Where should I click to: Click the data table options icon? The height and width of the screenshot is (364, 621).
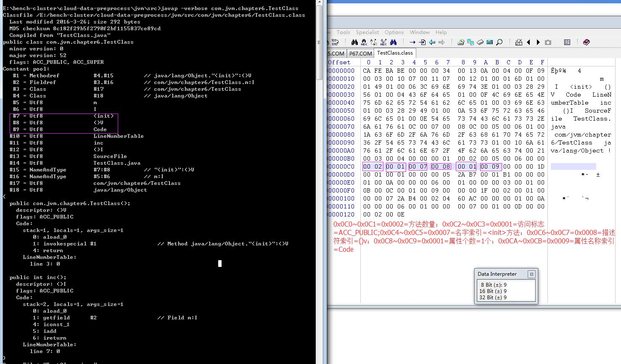[567, 42]
